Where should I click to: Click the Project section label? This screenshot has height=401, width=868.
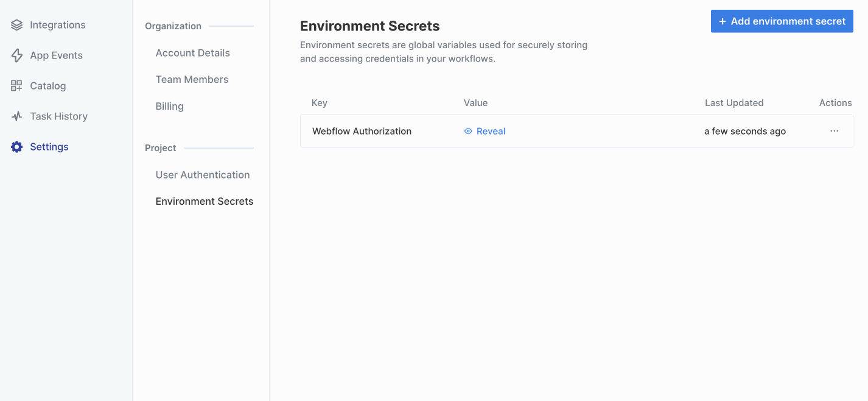pyautogui.click(x=161, y=148)
